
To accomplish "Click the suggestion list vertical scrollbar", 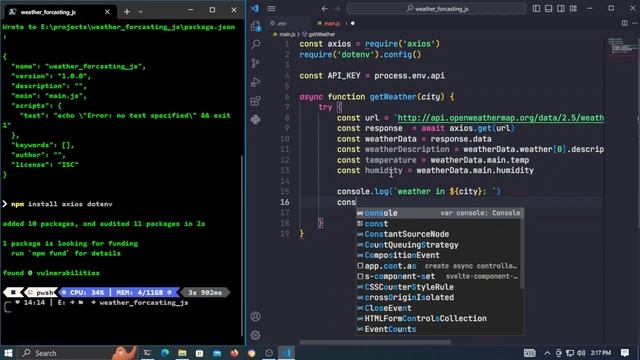I will (x=522, y=248).
